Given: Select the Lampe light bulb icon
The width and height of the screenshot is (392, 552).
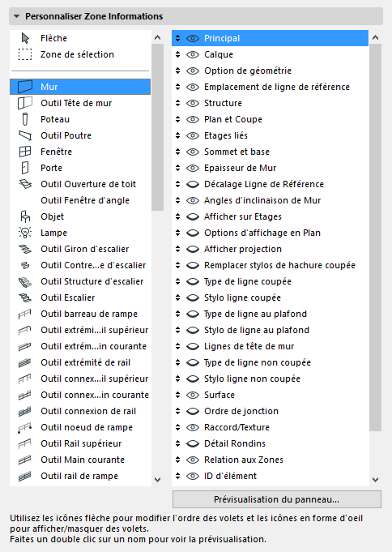Looking at the screenshot, I should click(x=25, y=233).
